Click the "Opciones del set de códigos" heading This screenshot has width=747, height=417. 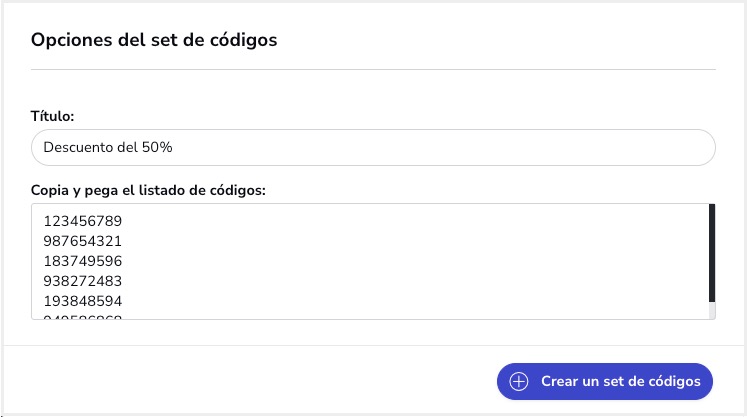tap(154, 40)
